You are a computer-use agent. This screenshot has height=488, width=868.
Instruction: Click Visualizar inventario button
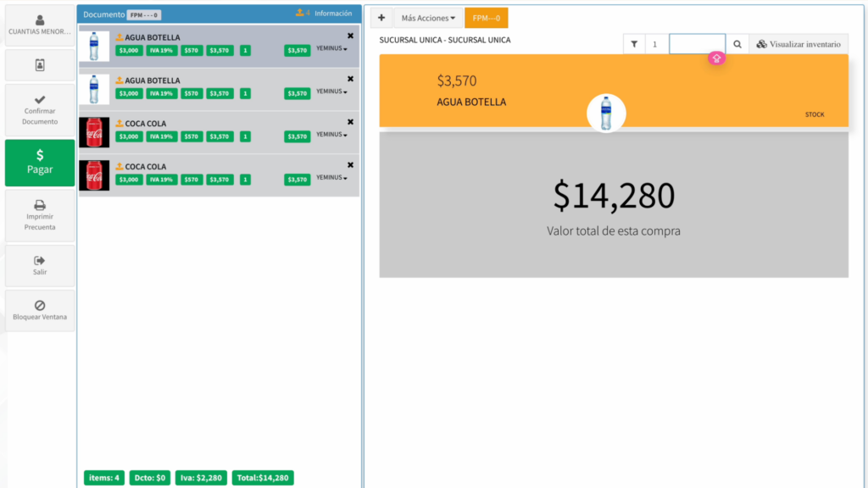[x=798, y=44]
